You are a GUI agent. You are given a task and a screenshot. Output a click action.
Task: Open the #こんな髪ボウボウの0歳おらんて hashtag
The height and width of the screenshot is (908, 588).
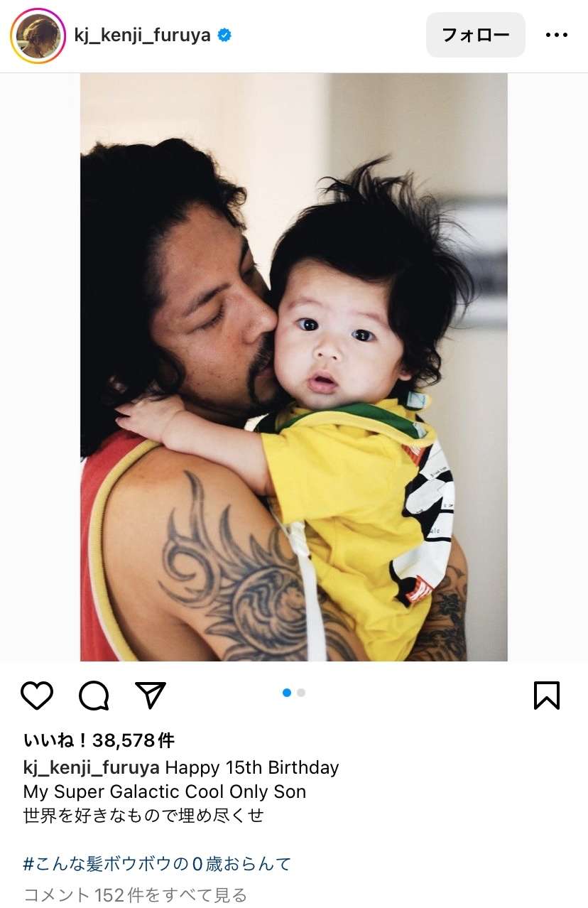pos(158,864)
